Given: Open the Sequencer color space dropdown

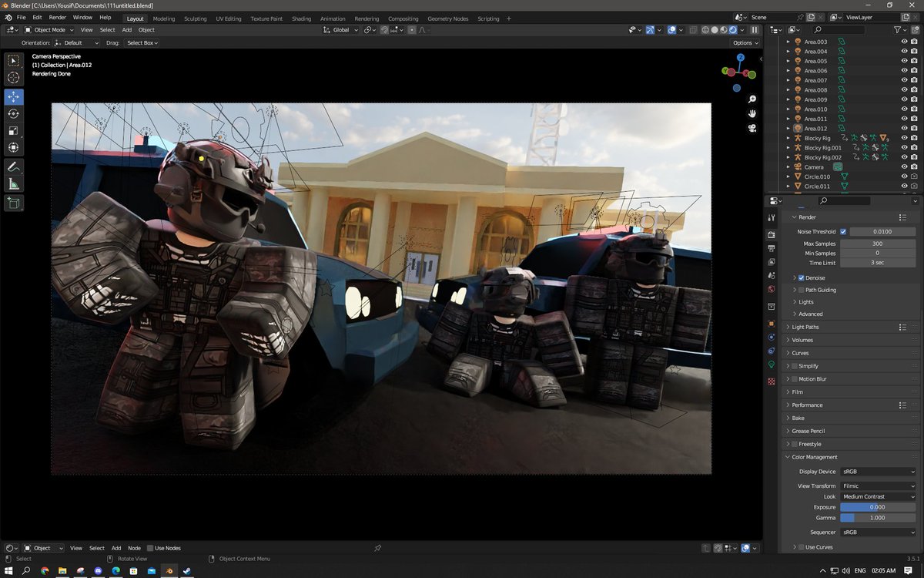Looking at the screenshot, I should point(878,533).
